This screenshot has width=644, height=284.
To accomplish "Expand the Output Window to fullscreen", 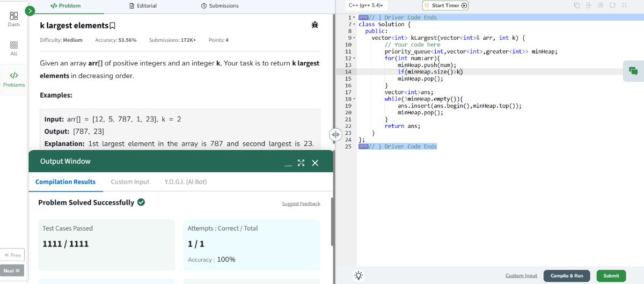I will click(x=301, y=163).
